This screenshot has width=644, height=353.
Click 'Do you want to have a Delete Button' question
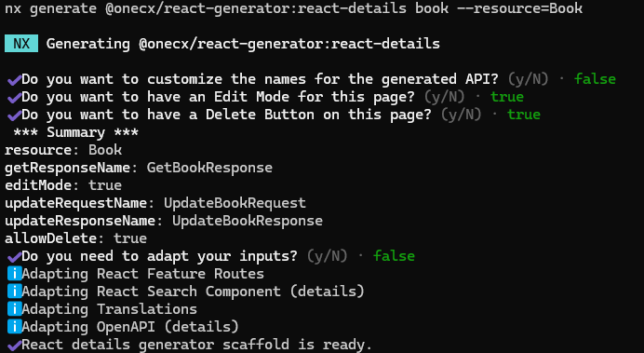[226, 115]
